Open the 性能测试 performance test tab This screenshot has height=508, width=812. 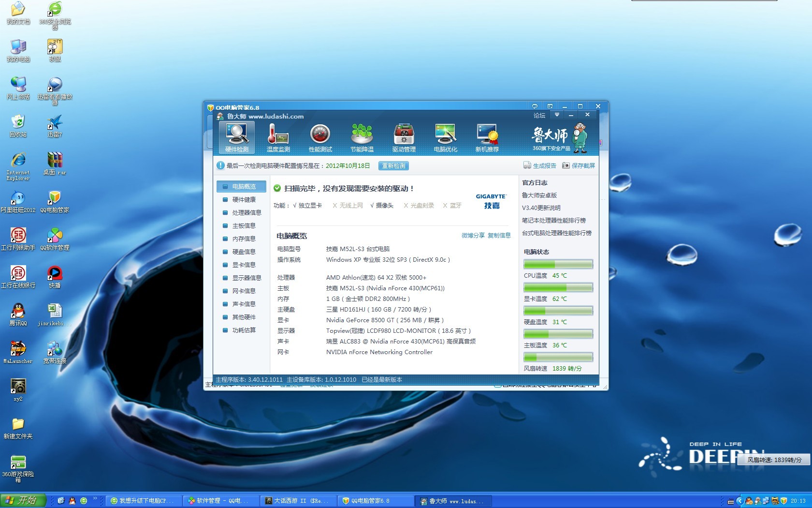[320, 138]
